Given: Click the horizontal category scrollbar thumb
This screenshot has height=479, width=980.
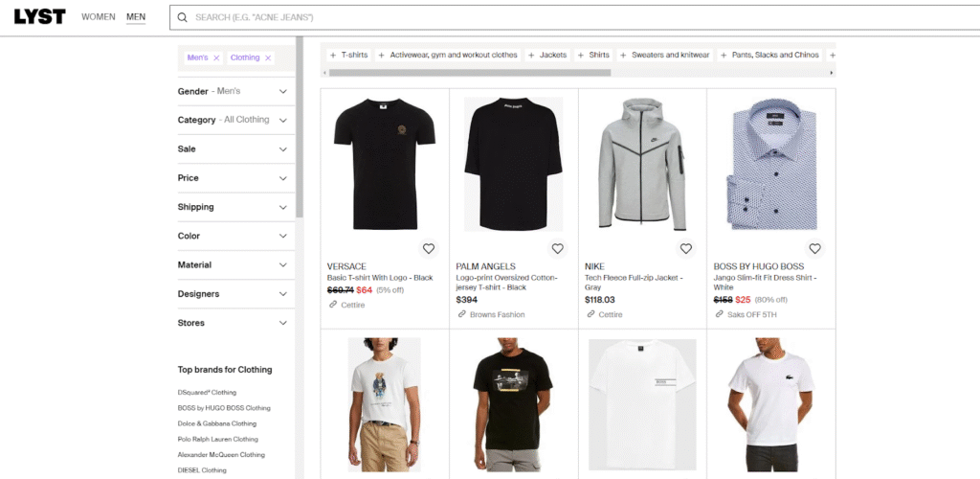Looking at the screenshot, I should pyautogui.click(x=470, y=73).
